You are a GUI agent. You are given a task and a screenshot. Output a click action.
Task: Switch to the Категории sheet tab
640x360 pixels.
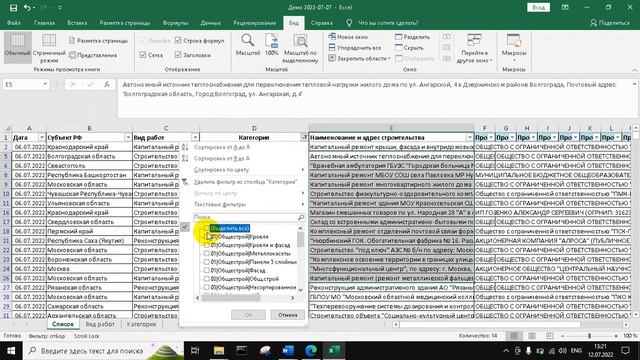pyautogui.click(x=142, y=324)
